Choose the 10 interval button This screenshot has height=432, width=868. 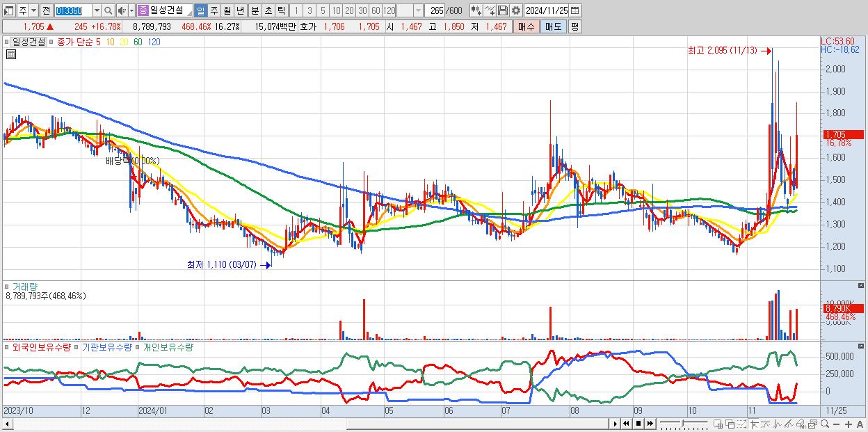click(x=336, y=11)
